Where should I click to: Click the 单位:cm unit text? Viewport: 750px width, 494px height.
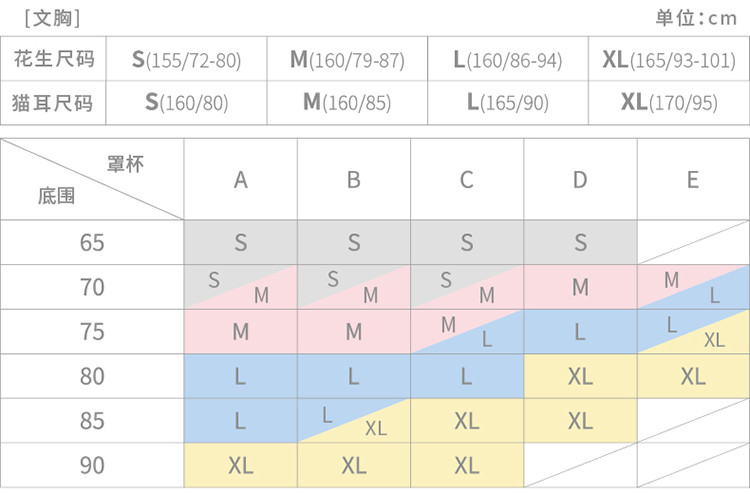(696, 17)
